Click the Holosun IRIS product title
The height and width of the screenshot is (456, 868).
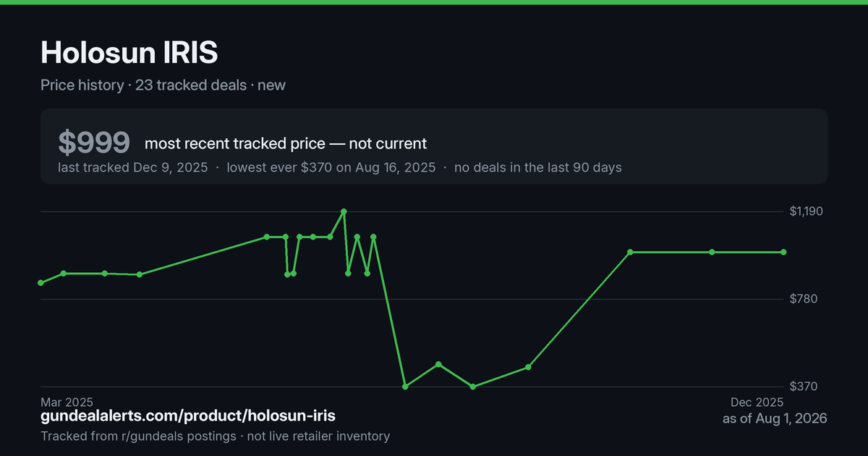pos(129,53)
